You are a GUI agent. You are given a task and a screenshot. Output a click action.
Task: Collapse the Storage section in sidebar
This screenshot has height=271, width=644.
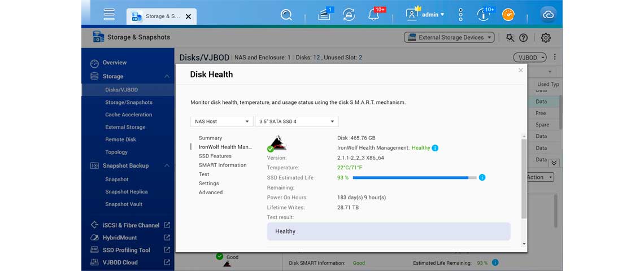[x=167, y=76]
